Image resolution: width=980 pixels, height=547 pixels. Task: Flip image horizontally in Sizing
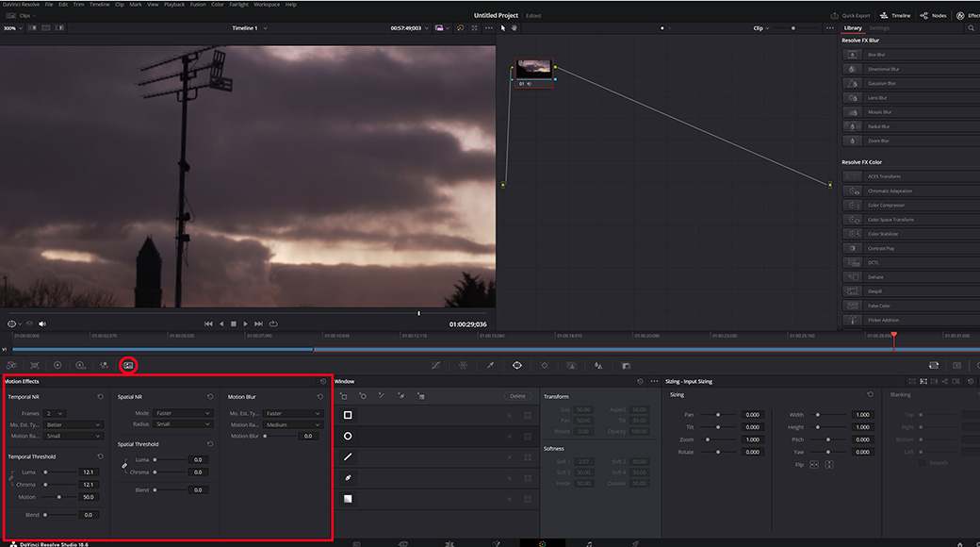pyautogui.click(x=814, y=465)
